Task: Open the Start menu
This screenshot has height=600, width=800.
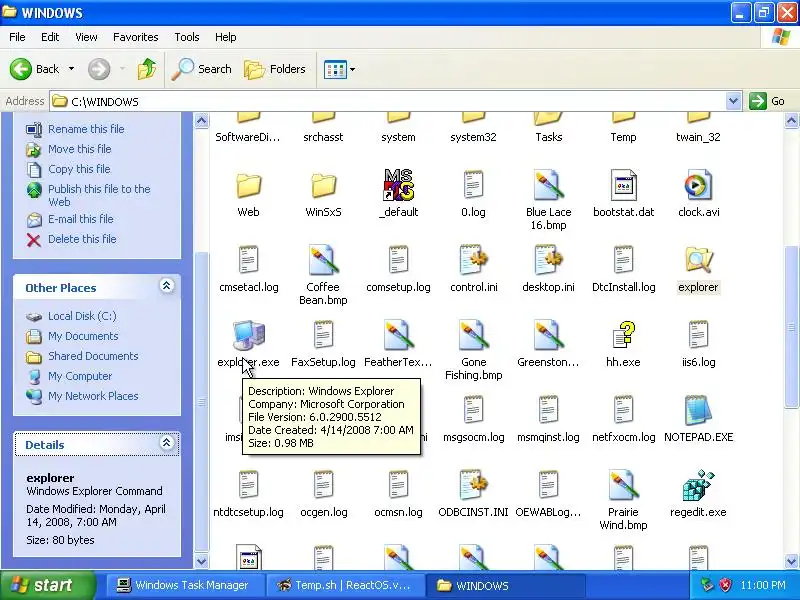Action: (x=47, y=585)
